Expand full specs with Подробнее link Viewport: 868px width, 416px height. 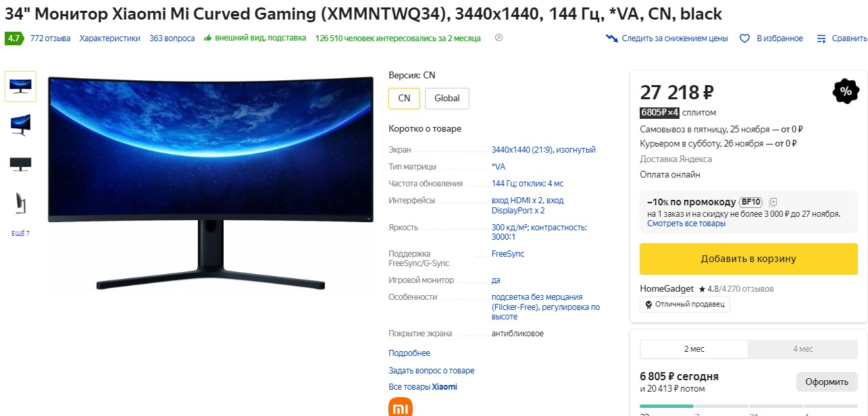coord(409,353)
